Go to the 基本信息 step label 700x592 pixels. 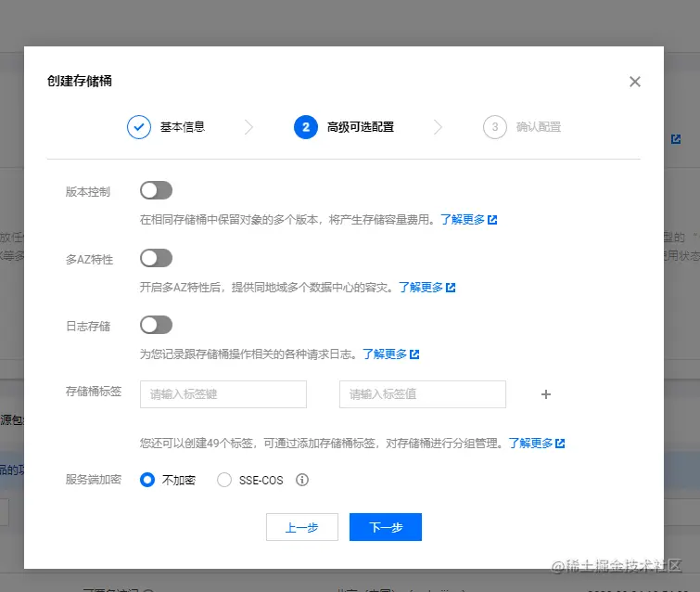click(183, 127)
